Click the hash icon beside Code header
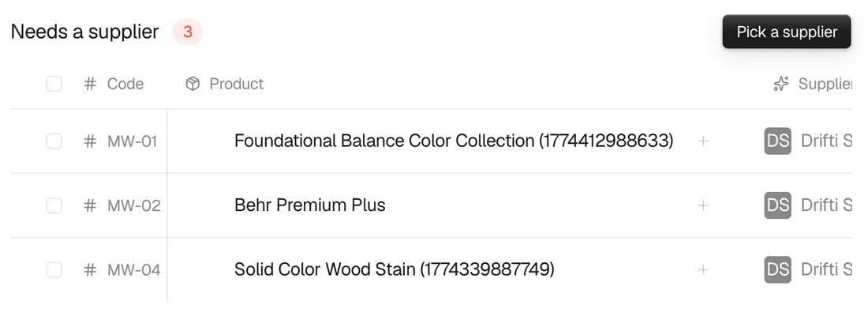 pos(90,84)
